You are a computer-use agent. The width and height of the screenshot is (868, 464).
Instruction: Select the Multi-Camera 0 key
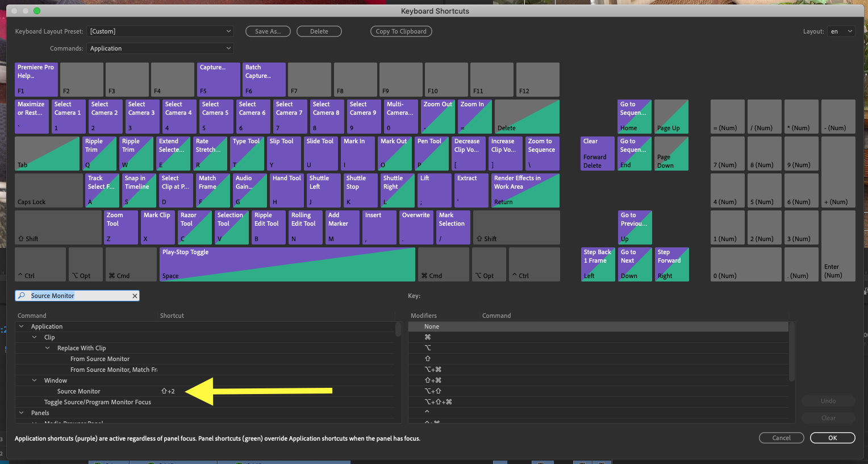[x=401, y=117]
